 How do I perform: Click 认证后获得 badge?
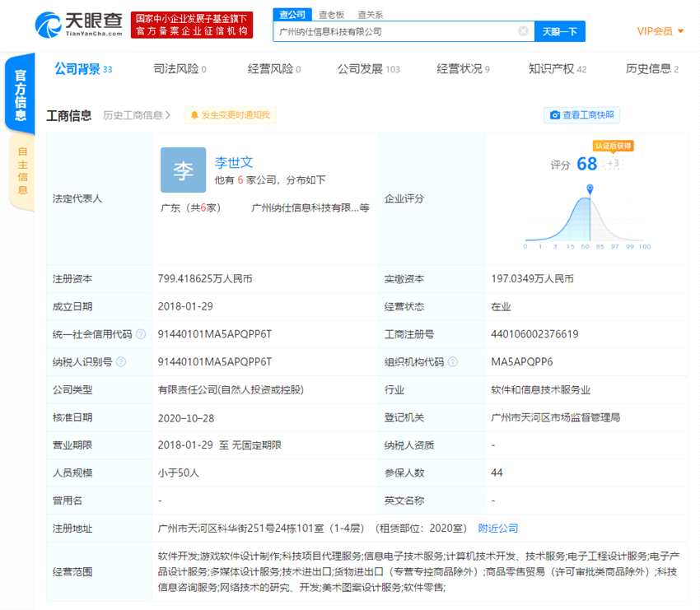tap(614, 146)
